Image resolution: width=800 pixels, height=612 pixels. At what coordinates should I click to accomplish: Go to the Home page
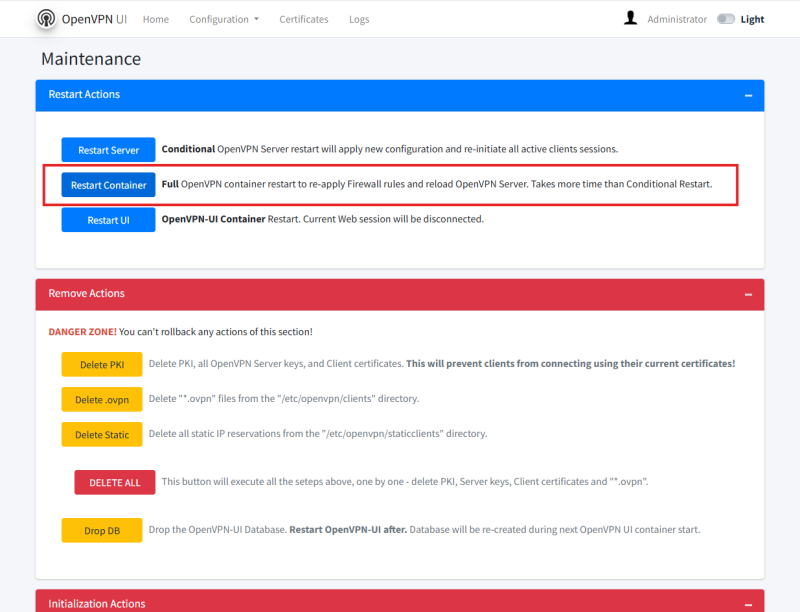[156, 19]
